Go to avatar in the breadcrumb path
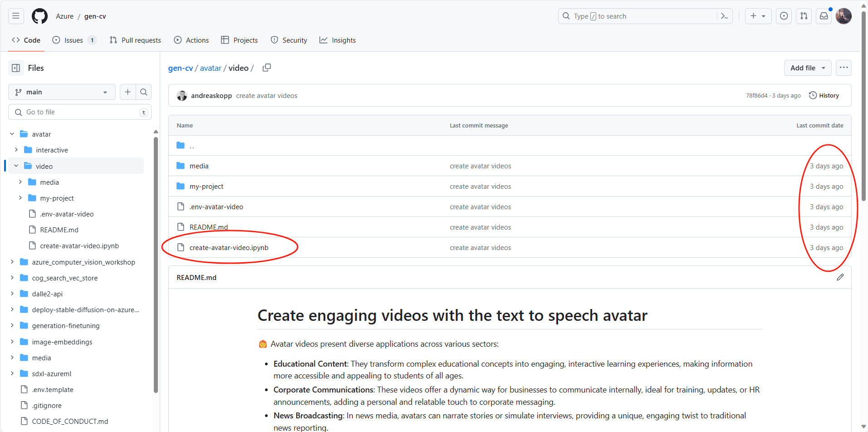The height and width of the screenshot is (432, 868). [211, 68]
